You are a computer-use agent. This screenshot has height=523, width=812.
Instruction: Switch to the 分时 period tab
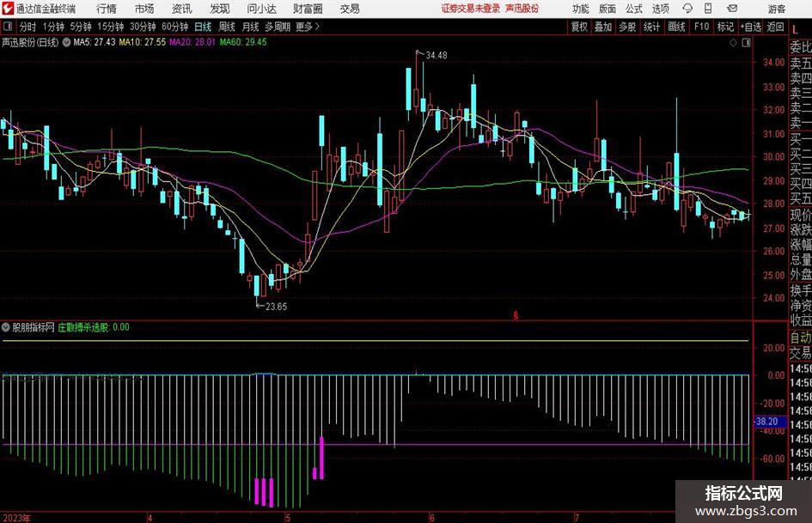[x=27, y=27]
